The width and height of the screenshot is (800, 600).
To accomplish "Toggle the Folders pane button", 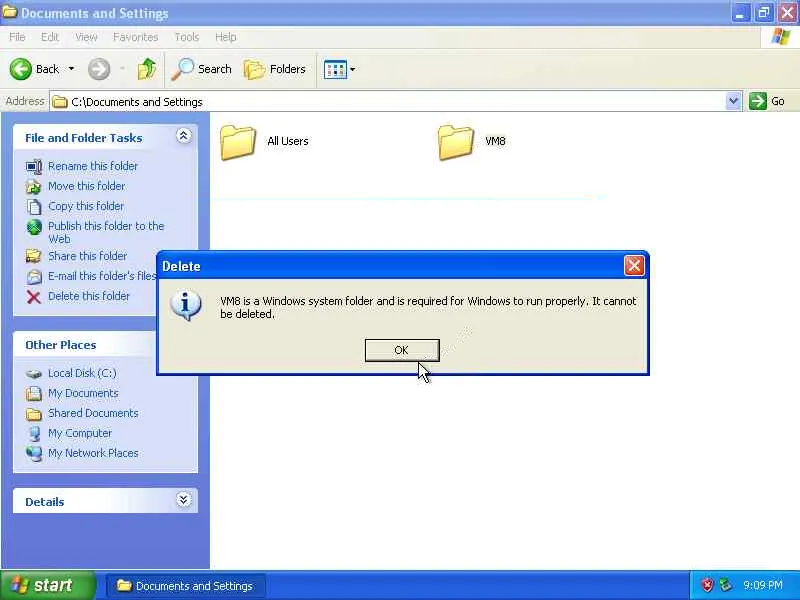I will pos(274,69).
